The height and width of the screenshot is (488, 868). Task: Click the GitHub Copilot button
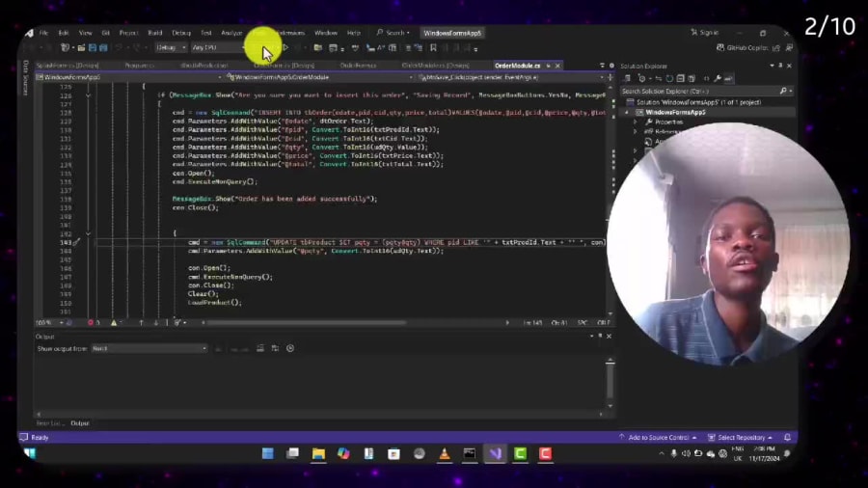[743, 48]
